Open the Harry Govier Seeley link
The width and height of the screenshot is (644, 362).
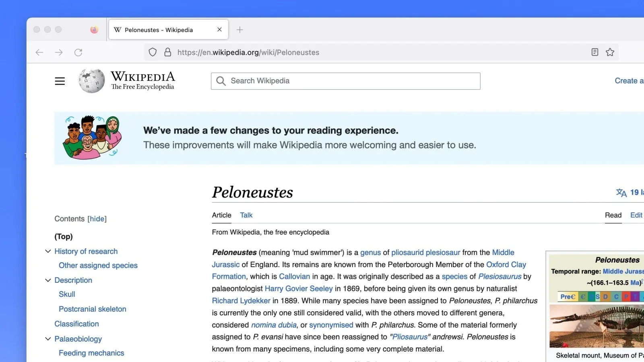[x=299, y=289]
